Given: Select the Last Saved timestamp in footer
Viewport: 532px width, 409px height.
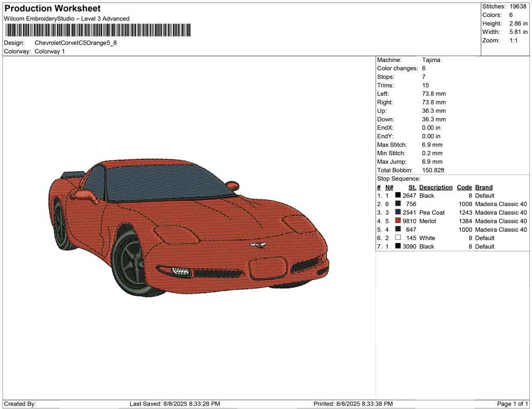Looking at the screenshot, I should pyautogui.click(x=175, y=404).
